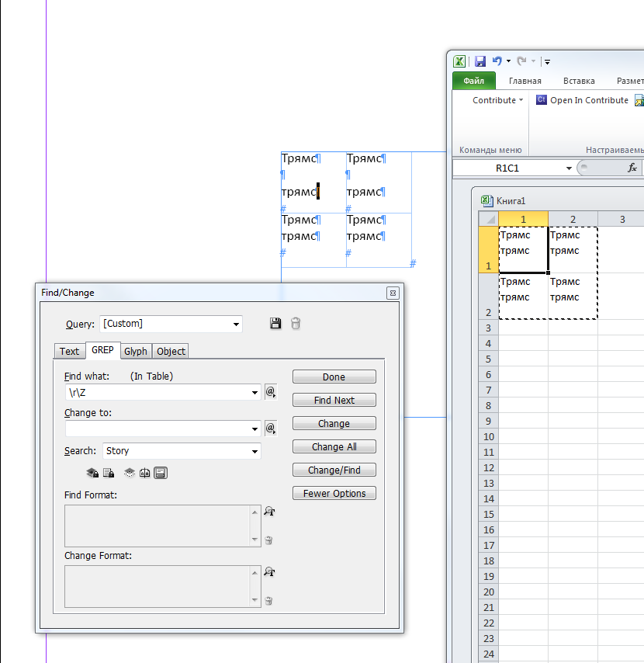Image resolution: width=644 pixels, height=663 pixels.
Task: Open Файл tab in Excel
Action: (474, 81)
